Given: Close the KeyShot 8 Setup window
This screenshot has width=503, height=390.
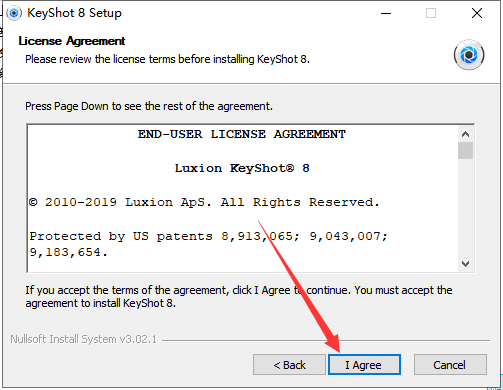Looking at the screenshot, I should [x=477, y=13].
